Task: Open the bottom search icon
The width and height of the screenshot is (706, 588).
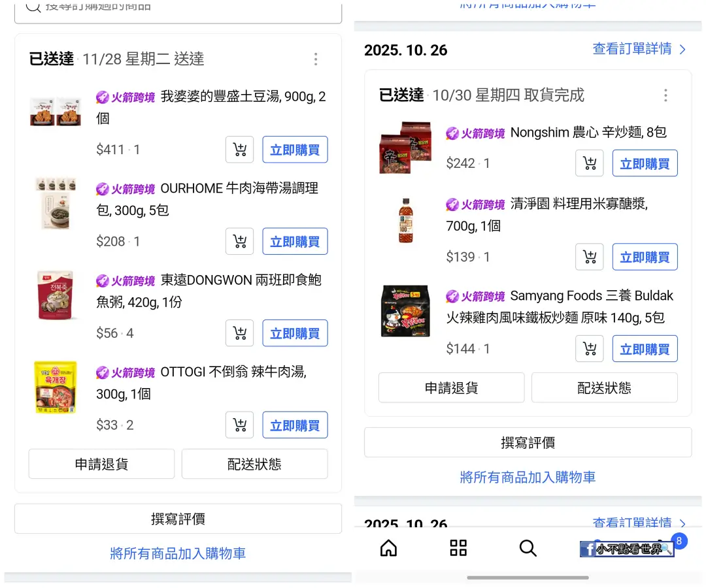Action: coord(528,548)
